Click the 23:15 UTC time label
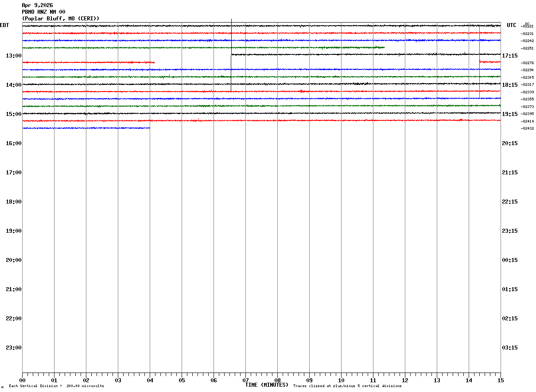Screen dimensions: 536x392 [x=510, y=231]
